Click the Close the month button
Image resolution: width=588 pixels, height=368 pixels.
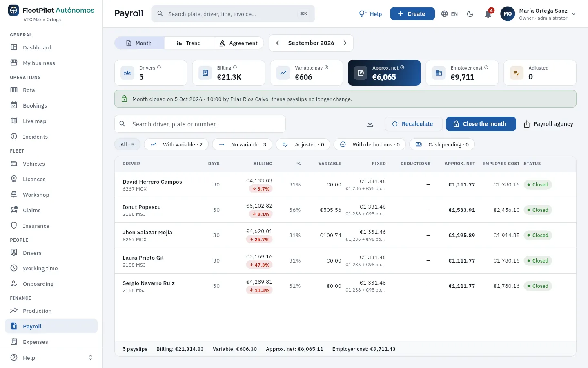pos(481,124)
